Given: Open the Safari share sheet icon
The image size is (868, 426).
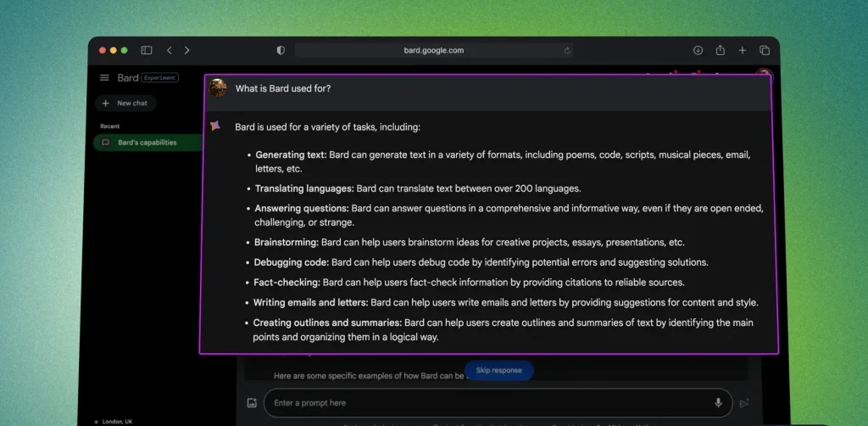Looking at the screenshot, I should pos(721,50).
